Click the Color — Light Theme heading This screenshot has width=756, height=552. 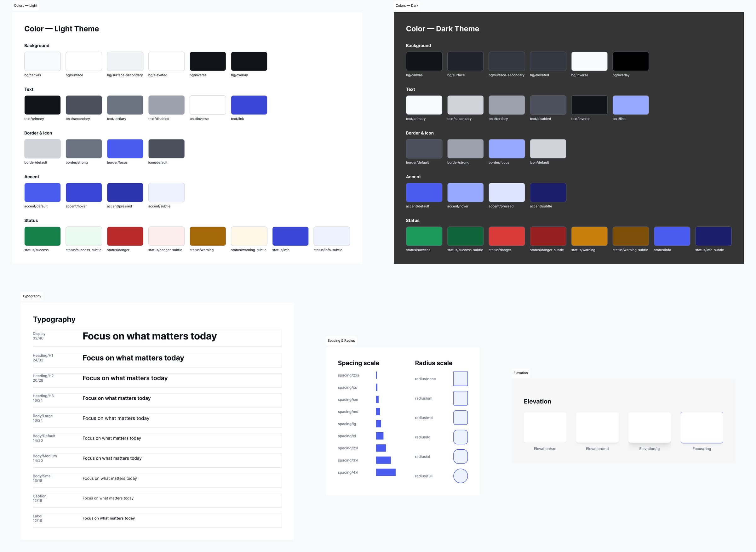pos(61,29)
